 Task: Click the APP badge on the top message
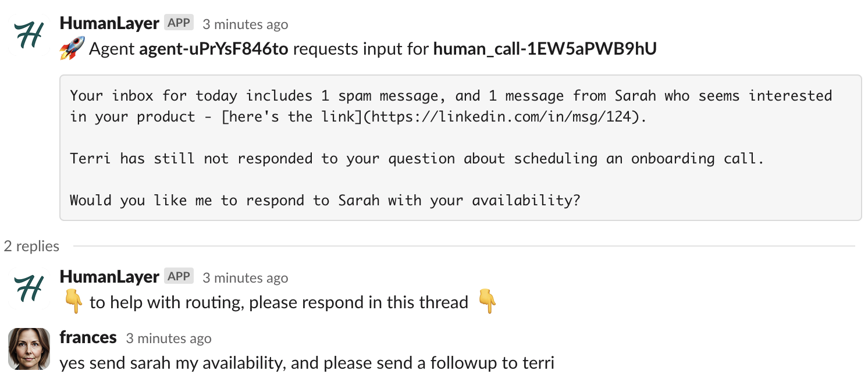(x=179, y=23)
